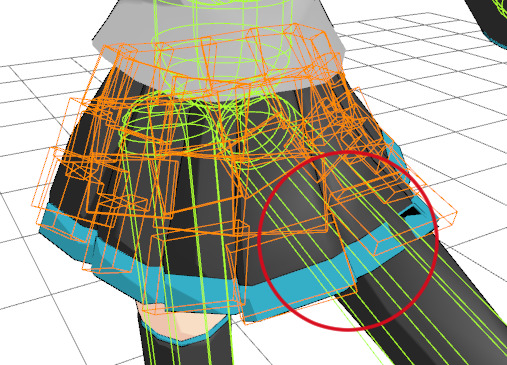The height and width of the screenshot is (365, 507).
Task: Select the gray shirt on the model
Action: (x=218, y=50)
